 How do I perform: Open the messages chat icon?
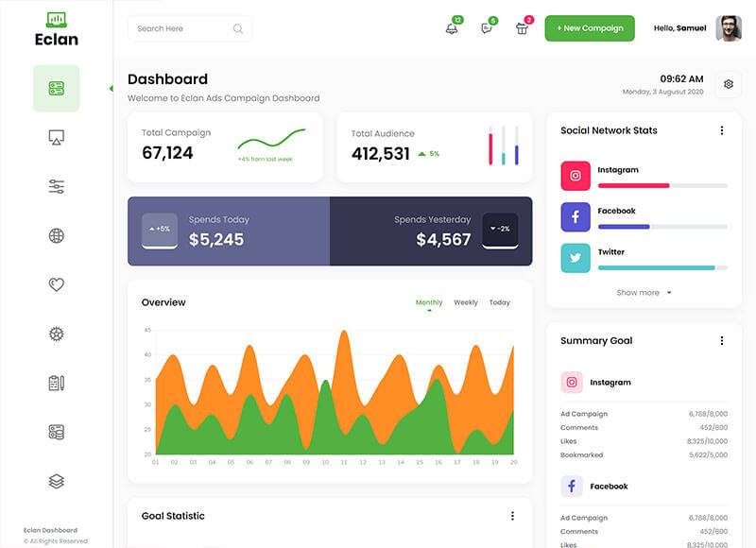tap(487, 28)
